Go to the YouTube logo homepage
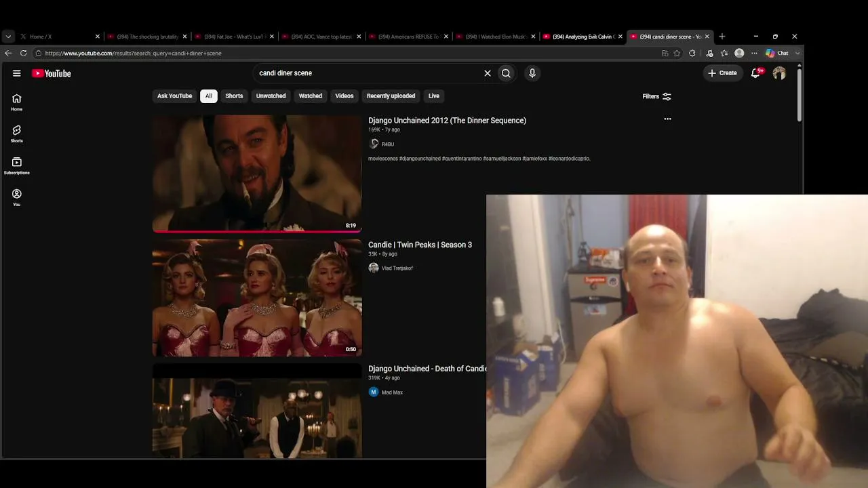 pos(52,73)
